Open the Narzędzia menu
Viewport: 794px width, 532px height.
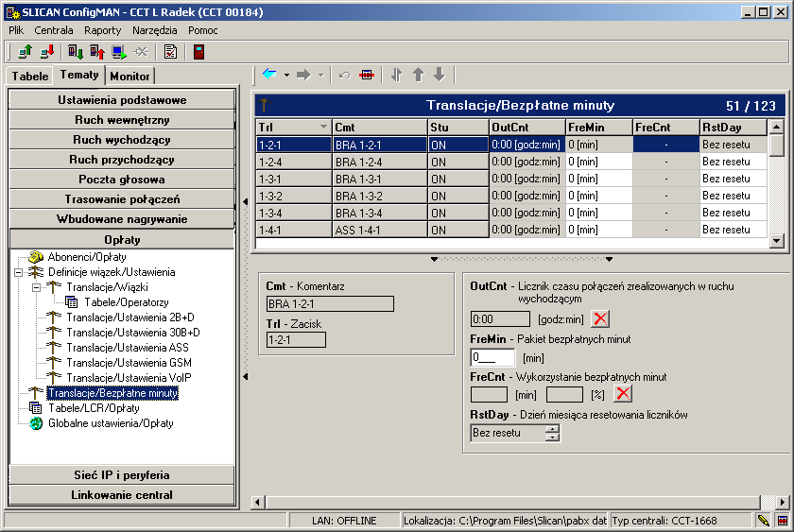click(155, 30)
